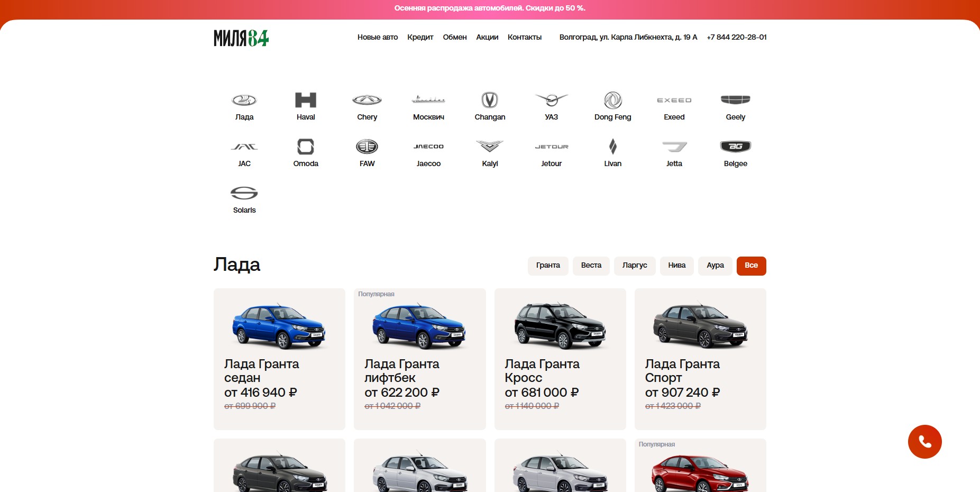Viewport: 980px width, 492px height.
Task: Open the Новые авто menu item
Action: 378,37
